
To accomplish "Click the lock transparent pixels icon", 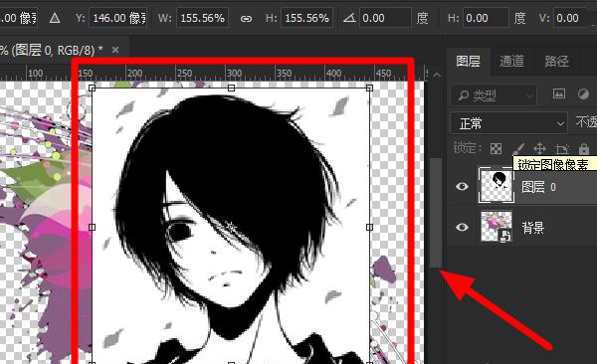I will point(496,148).
